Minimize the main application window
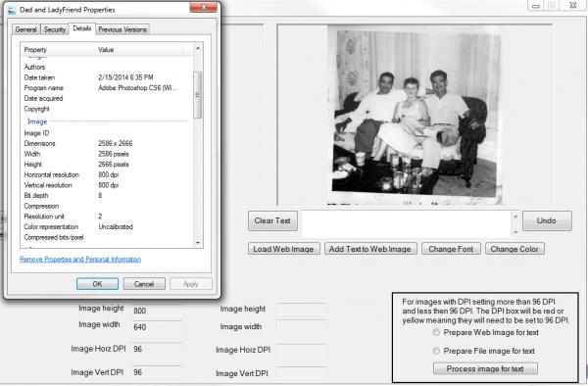588x386 pixels. (x=536, y=5)
